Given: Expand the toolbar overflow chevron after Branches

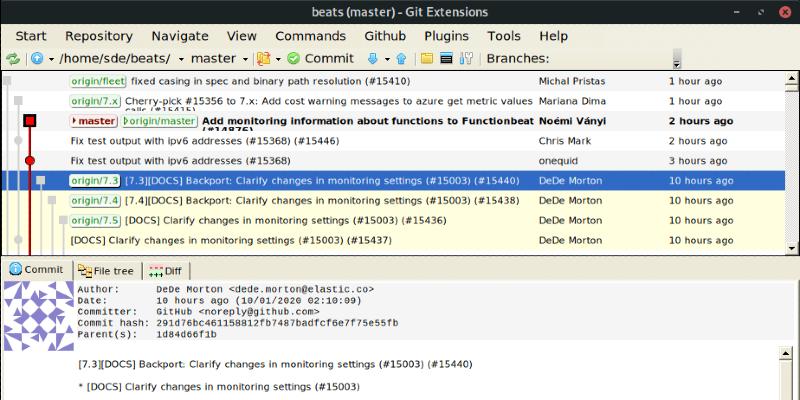Looking at the screenshot, I should [677, 59].
